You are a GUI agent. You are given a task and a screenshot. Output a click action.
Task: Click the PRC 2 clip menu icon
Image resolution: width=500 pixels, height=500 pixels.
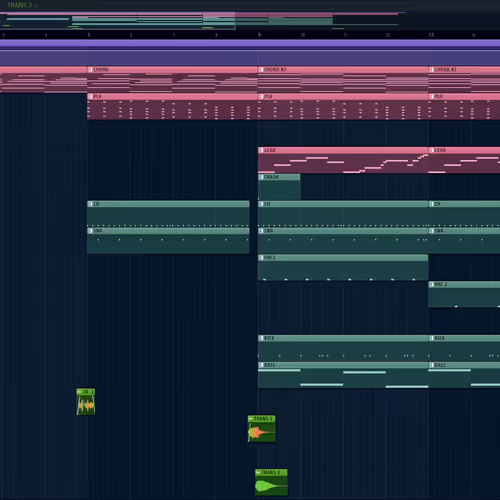431,284
